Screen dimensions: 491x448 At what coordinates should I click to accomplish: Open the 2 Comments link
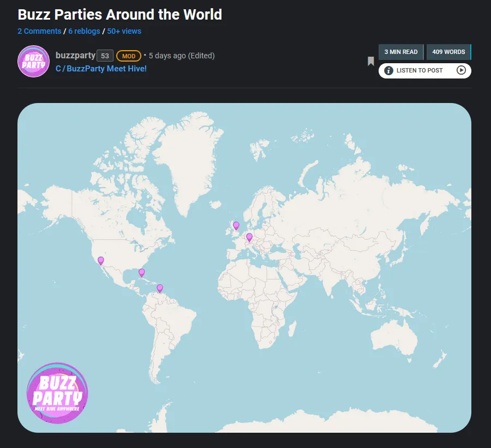click(x=39, y=31)
